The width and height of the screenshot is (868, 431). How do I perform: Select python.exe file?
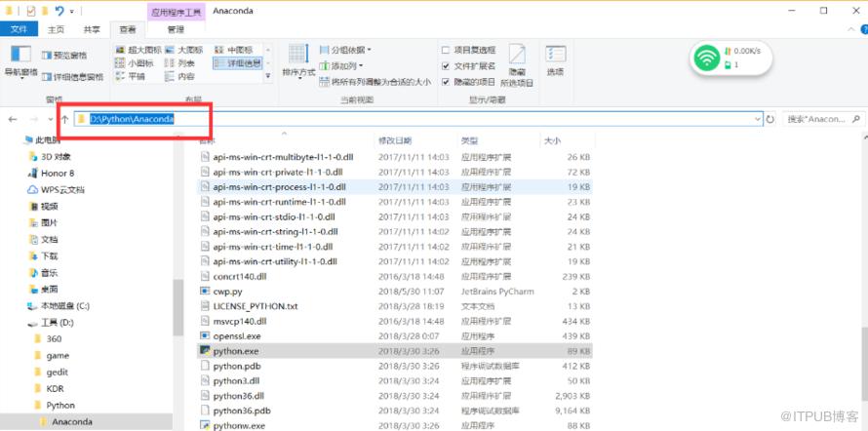point(395,351)
